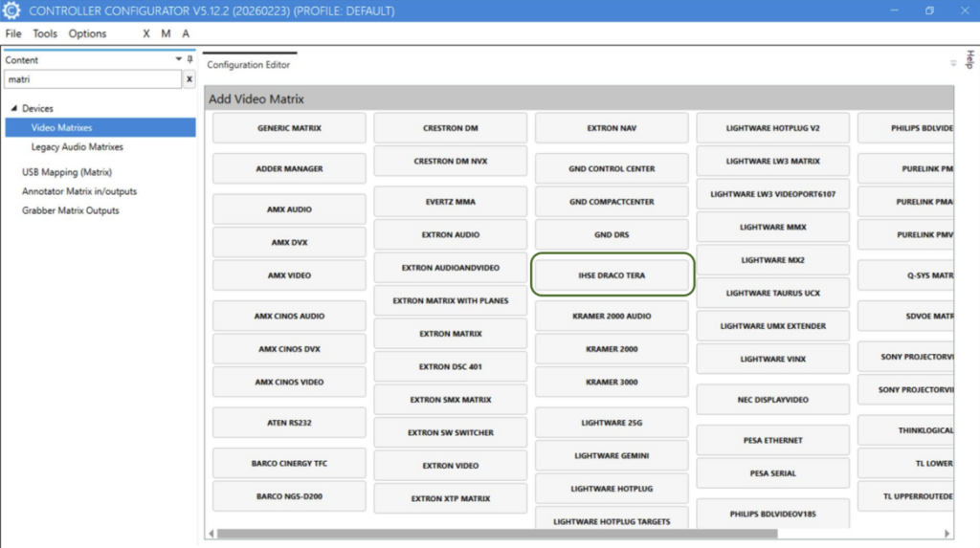Click the Controller Configurator gear logo
The width and height of the screenshot is (980, 548).
point(12,11)
